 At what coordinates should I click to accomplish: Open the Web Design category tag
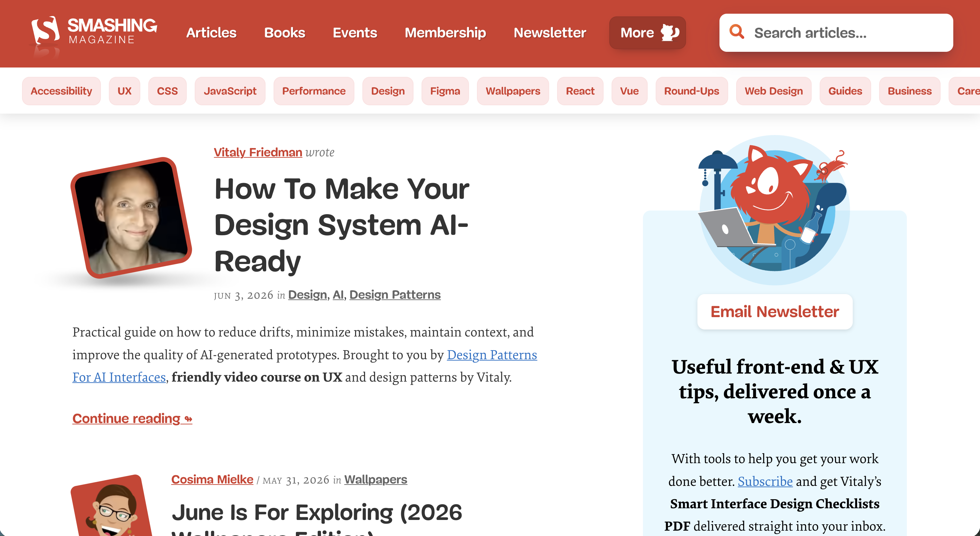click(774, 91)
